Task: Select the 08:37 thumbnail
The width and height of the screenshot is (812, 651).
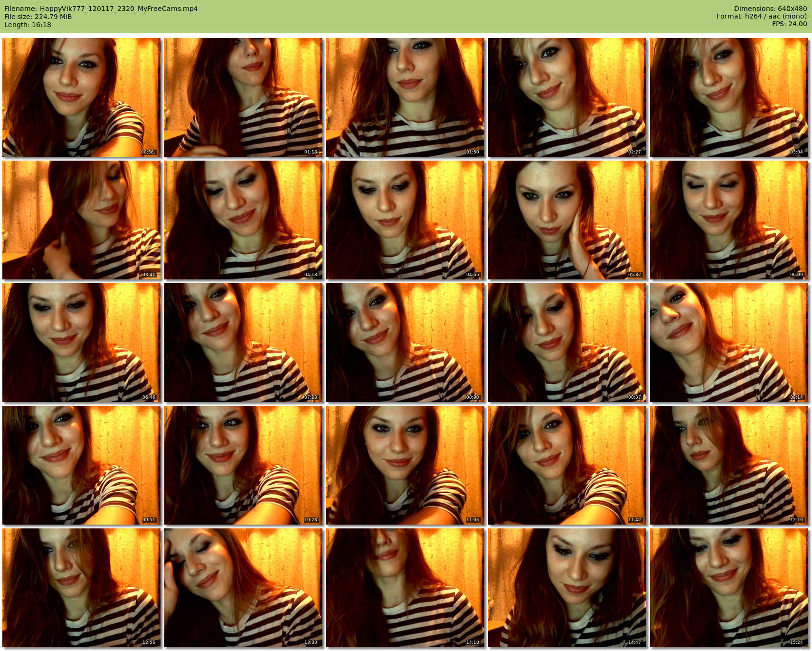Action: [567, 343]
